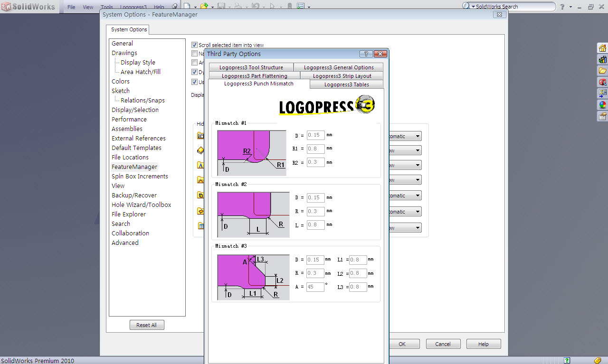This screenshot has height=364, width=608.
Task: Toggle the checkbox starting with 'Dy'
Action: [x=194, y=72]
